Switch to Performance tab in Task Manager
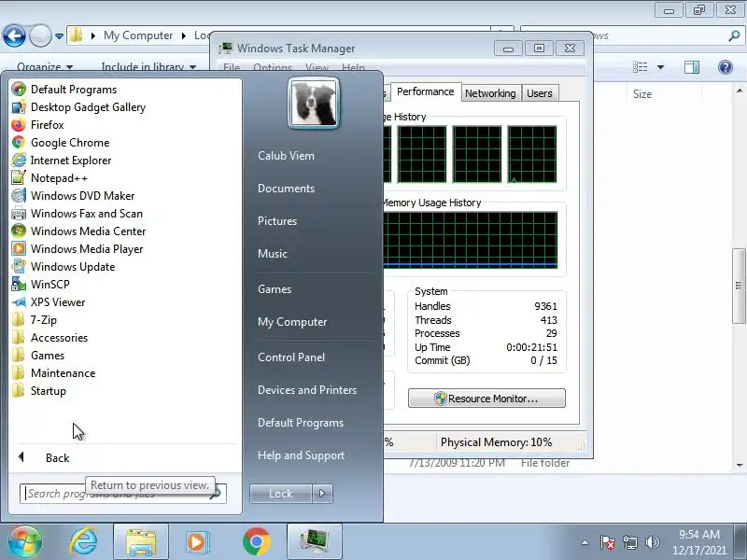 [x=426, y=91]
